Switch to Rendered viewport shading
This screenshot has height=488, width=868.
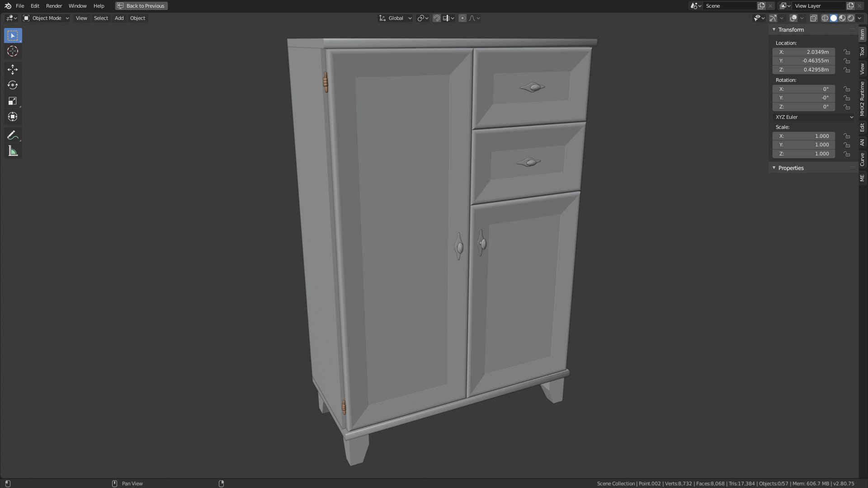pyautogui.click(x=851, y=18)
